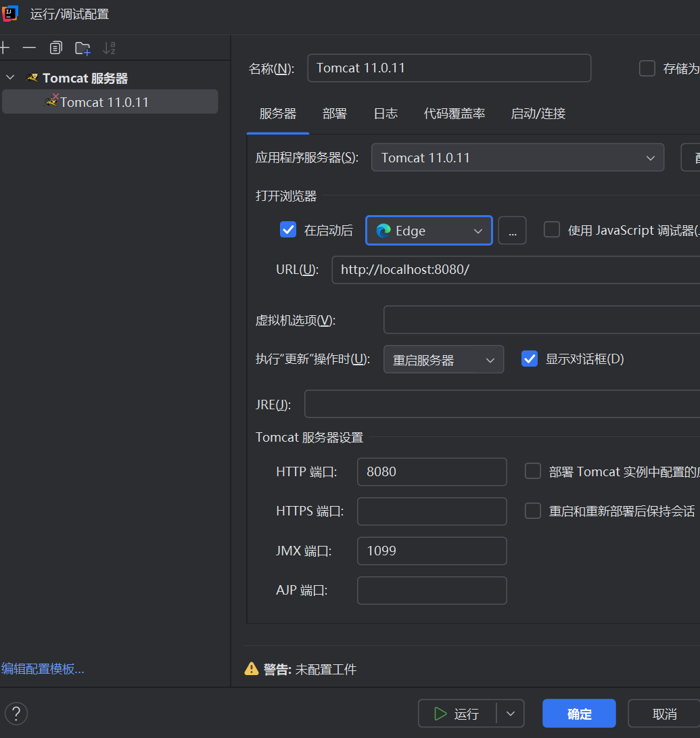The image size is (700, 738).
Task: Click the IntelliJ IDEA logo icon
Action: 10,13
